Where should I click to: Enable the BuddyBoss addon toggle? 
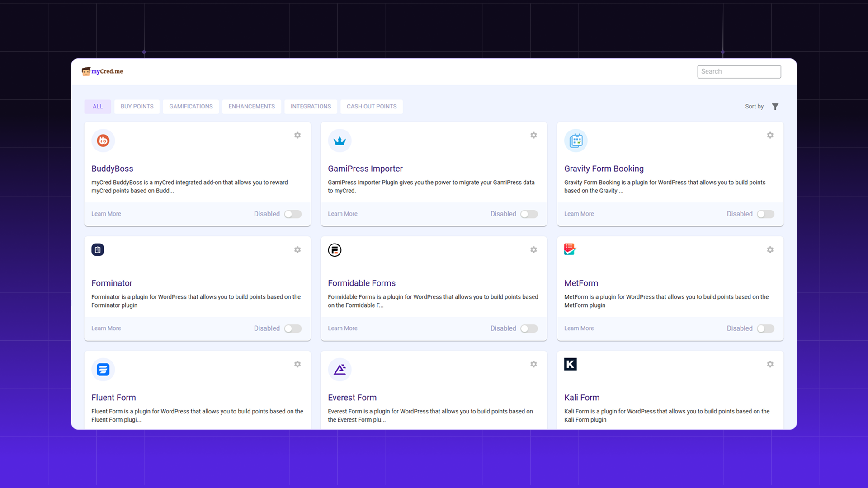[292, 214]
